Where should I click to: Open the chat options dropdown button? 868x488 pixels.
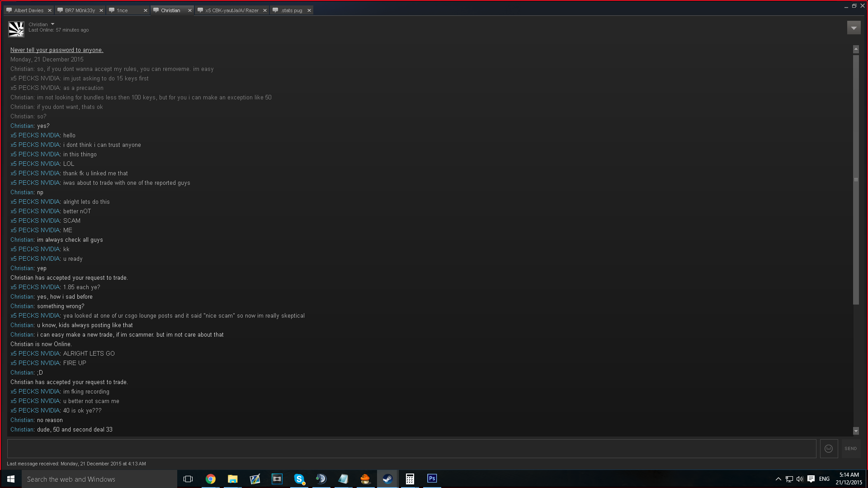tap(854, 28)
